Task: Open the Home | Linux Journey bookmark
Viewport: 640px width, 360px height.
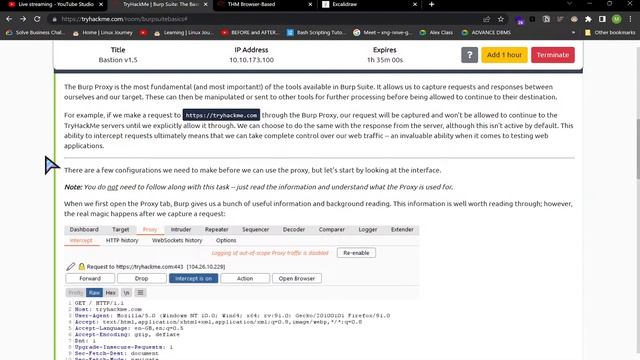Action: (103, 33)
